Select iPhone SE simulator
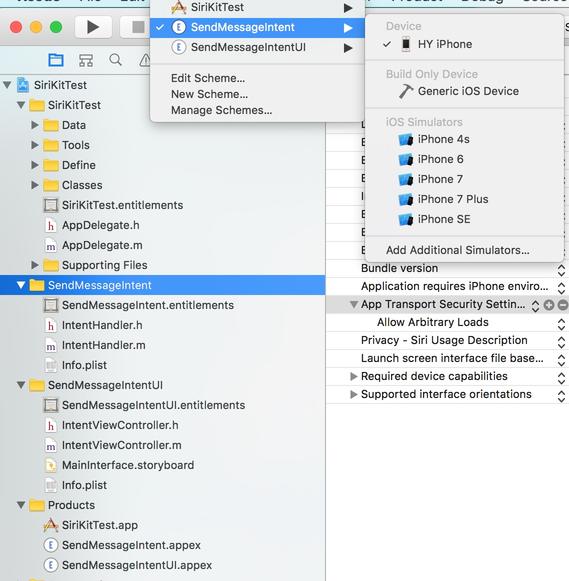 (465, 219)
